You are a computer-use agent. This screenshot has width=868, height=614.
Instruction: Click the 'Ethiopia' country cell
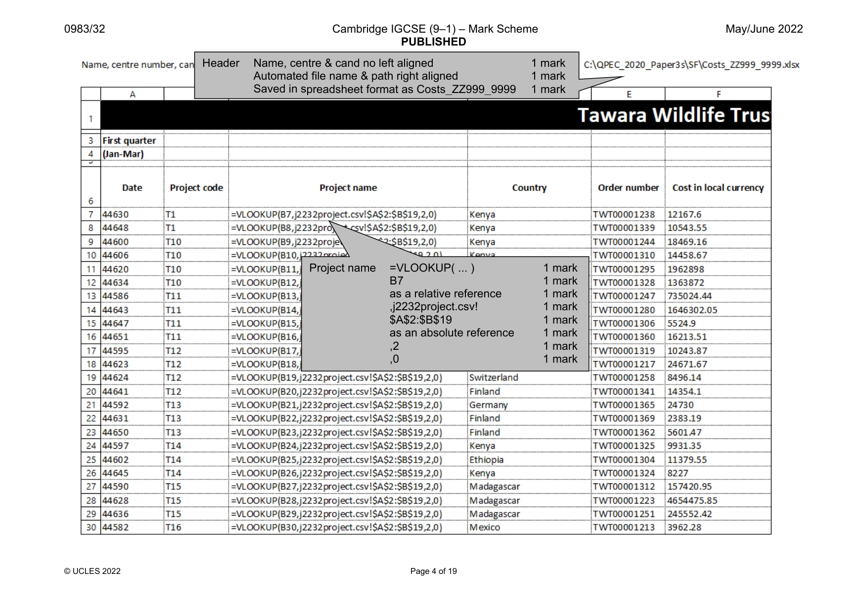tap(529, 460)
